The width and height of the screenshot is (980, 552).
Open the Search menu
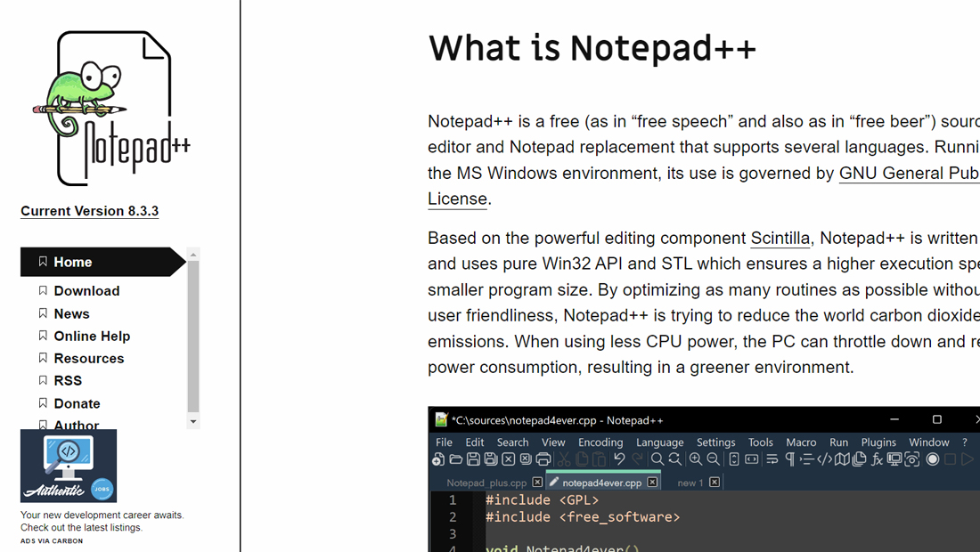512,442
